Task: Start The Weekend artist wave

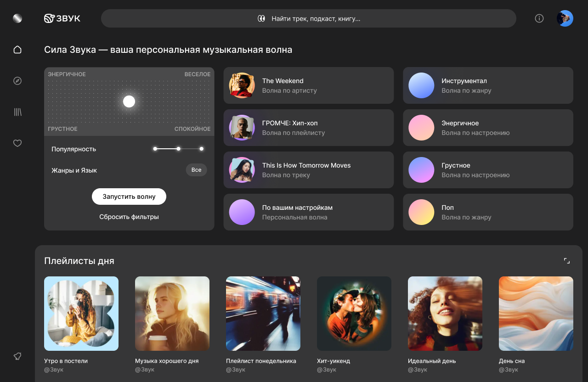Action: [x=308, y=85]
